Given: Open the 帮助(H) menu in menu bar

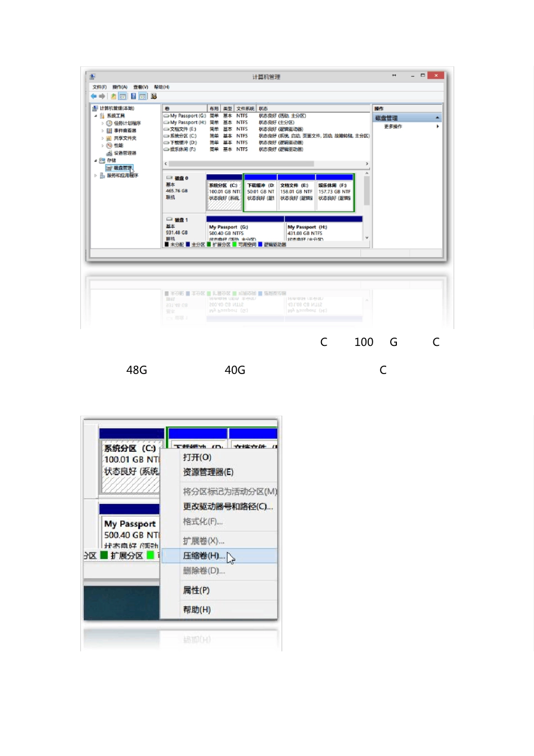Looking at the screenshot, I should click(161, 87).
